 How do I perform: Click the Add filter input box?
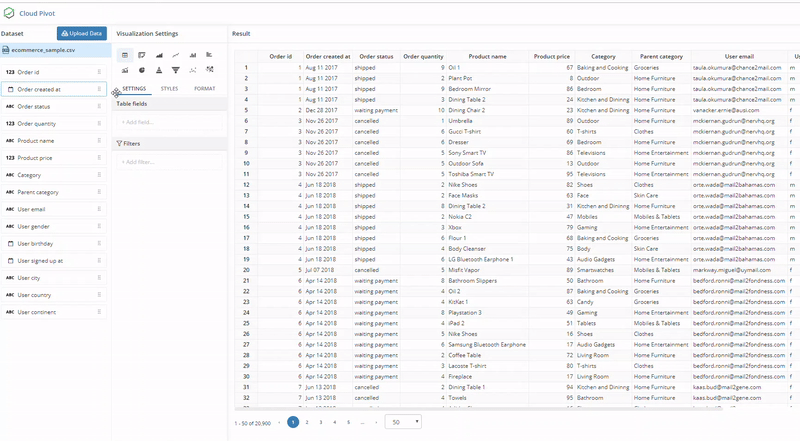(x=170, y=161)
